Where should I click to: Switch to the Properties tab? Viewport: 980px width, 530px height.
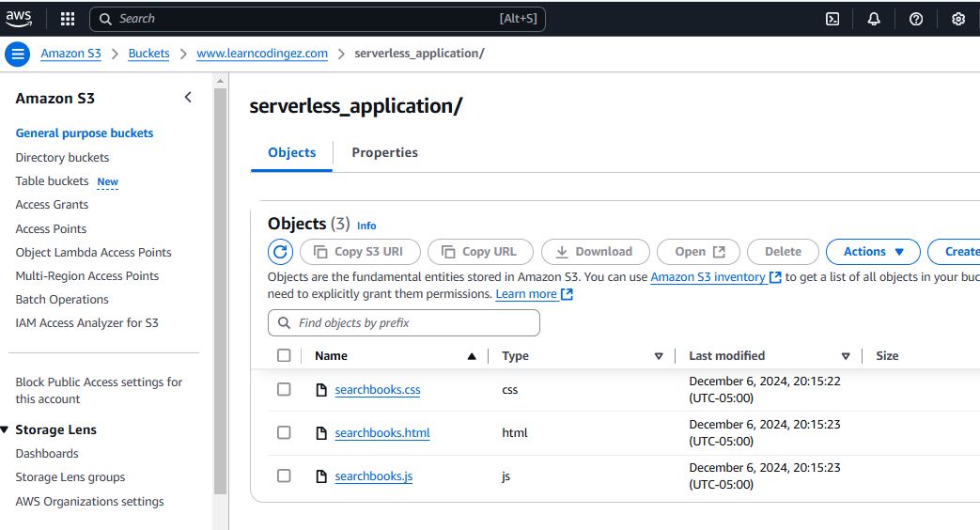pyautogui.click(x=384, y=152)
